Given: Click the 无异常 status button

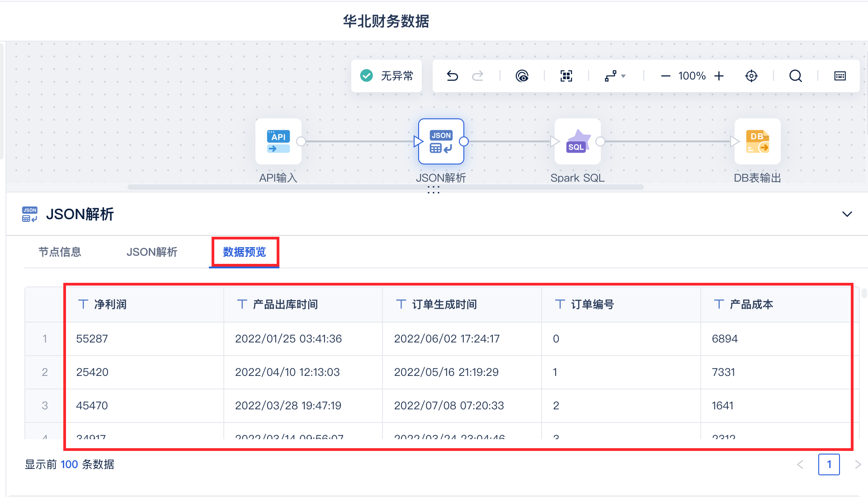Looking at the screenshot, I should (x=387, y=76).
